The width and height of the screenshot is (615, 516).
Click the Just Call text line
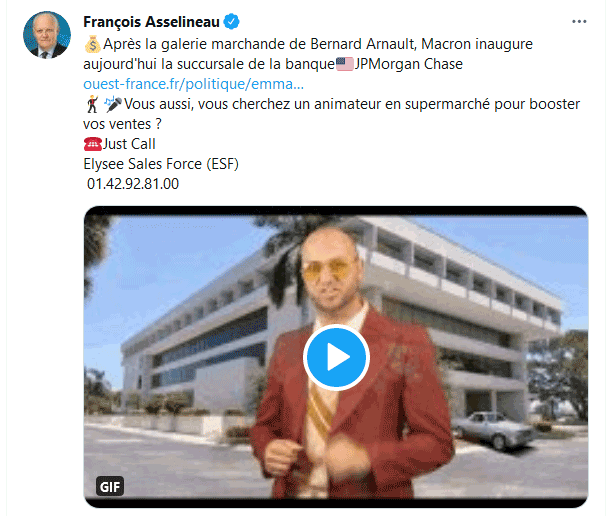129,144
